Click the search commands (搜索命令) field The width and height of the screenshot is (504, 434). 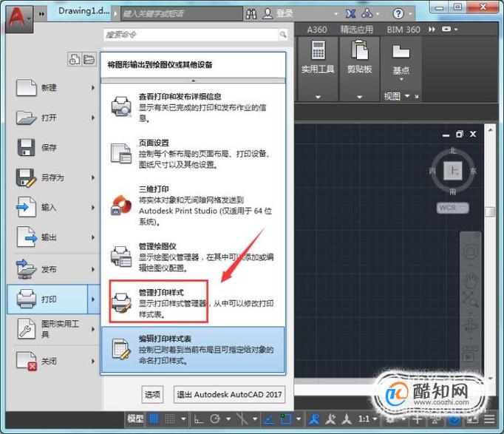(191, 35)
